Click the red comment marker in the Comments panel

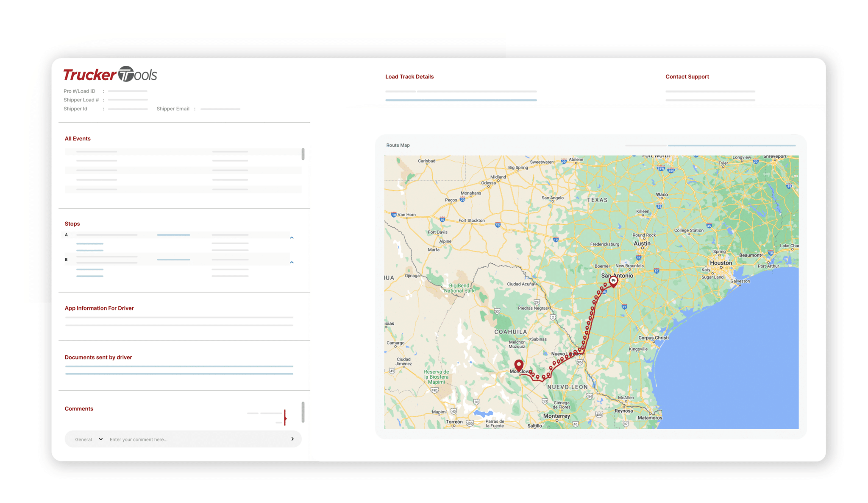point(286,418)
